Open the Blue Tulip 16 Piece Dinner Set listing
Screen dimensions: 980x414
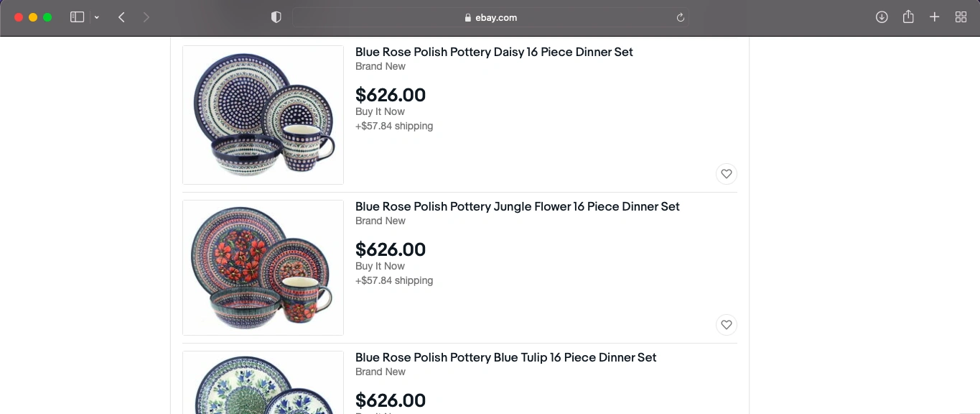tap(505, 357)
